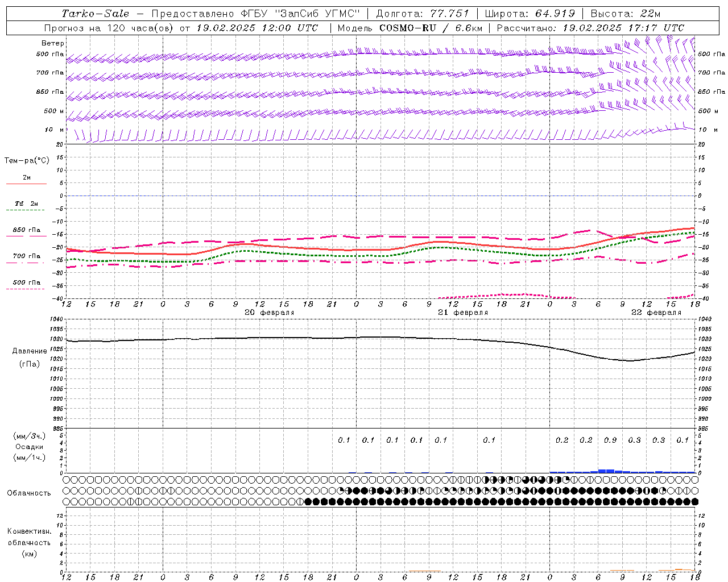The width and height of the screenshot is (728, 582).
Task: Click the "0.9" precipitation value
Action: click(610, 440)
